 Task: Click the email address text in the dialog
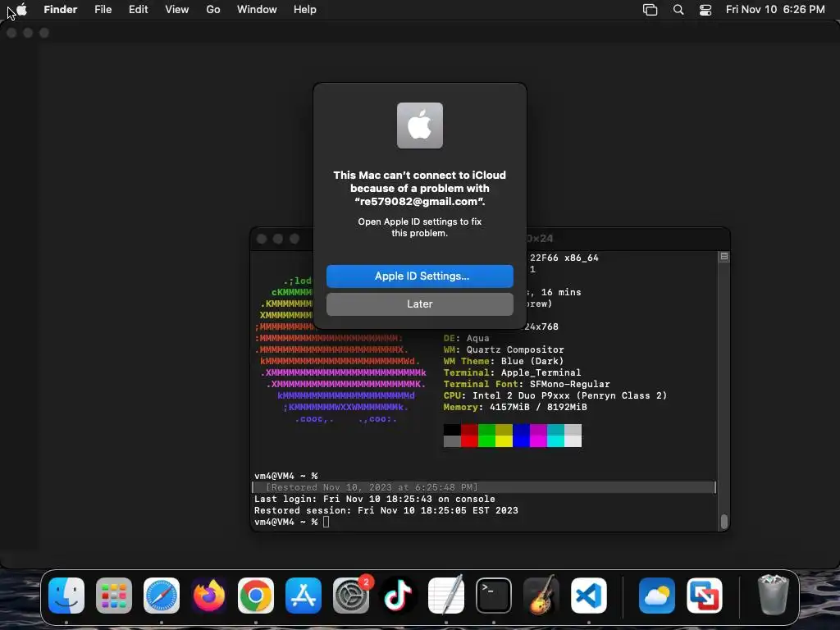pyautogui.click(x=419, y=202)
